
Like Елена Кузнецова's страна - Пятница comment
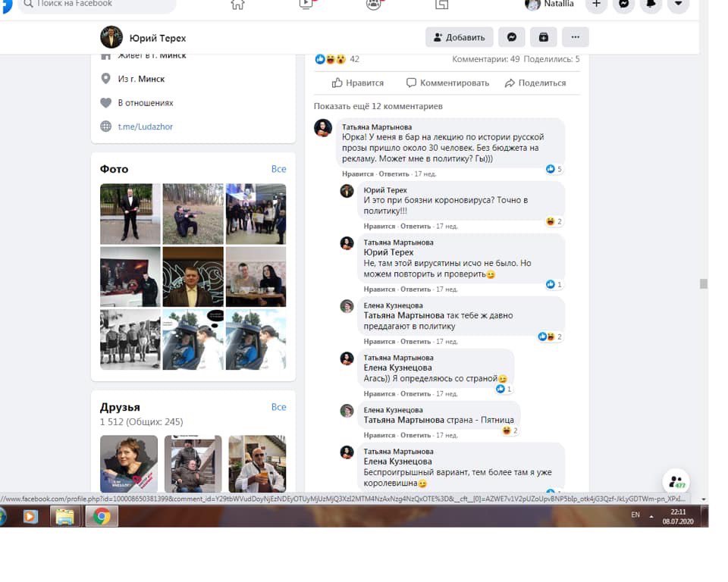click(x=379, y=435)
